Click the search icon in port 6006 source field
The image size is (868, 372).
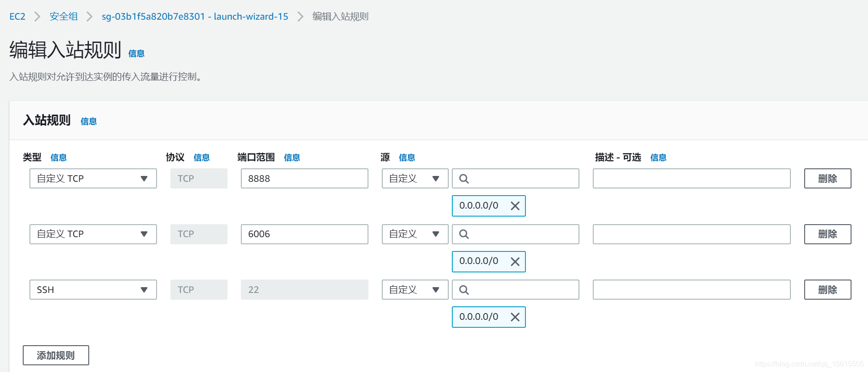[x=464, y=234]
